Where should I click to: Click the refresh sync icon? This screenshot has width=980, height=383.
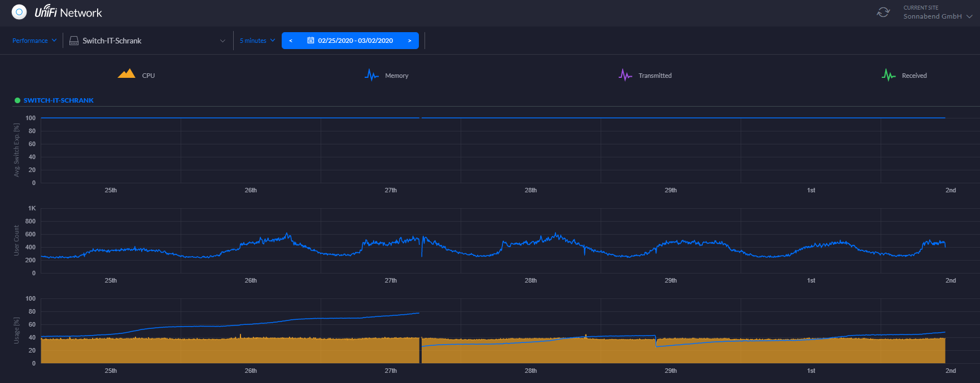[x=883, y=12]
